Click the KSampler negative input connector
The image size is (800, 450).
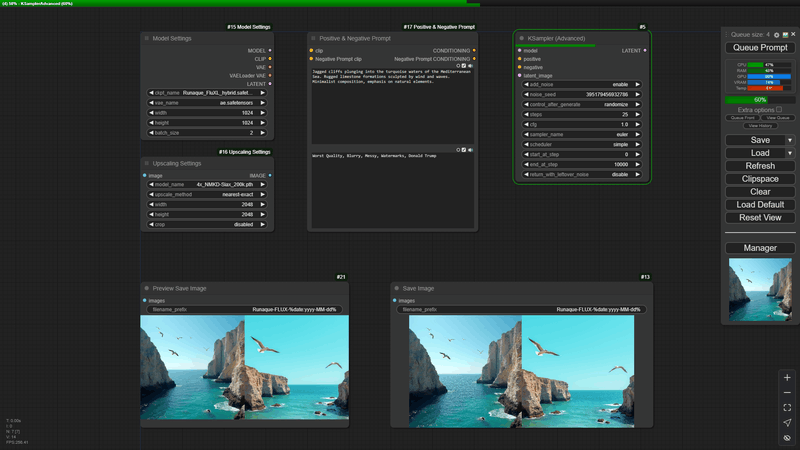(x=519, y=67)
